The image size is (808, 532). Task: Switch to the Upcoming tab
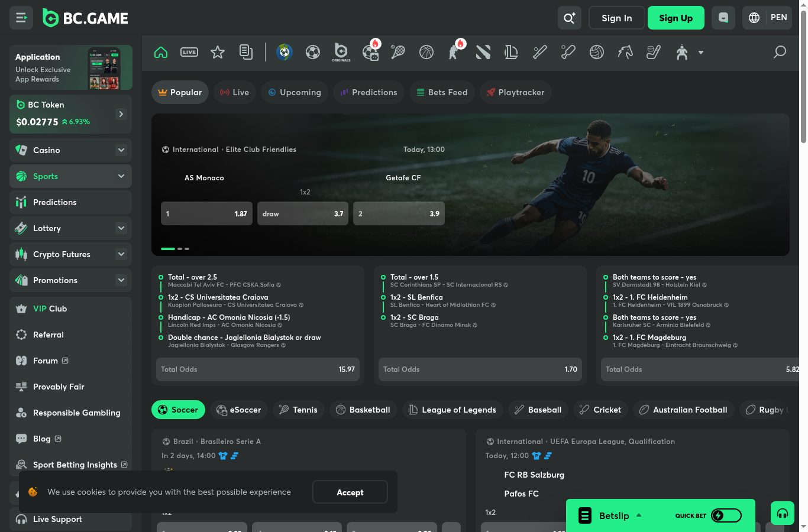295,92
